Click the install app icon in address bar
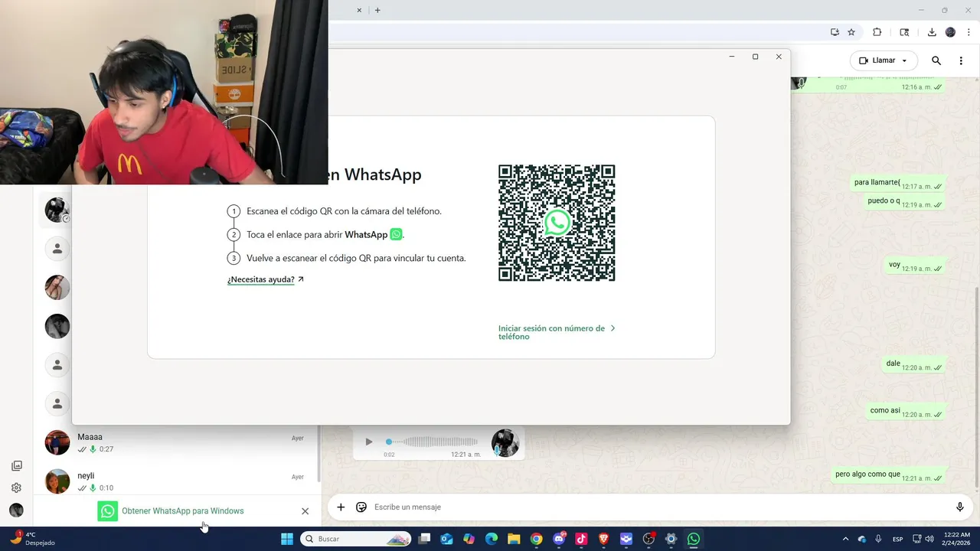The height and width of the screenshot is (551, 980). (835, 32)
